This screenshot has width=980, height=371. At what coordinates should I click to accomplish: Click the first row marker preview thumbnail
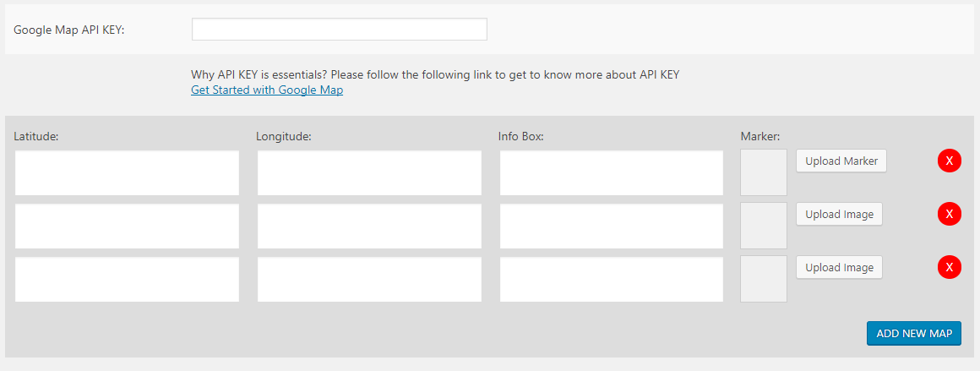tap(764, 172)
